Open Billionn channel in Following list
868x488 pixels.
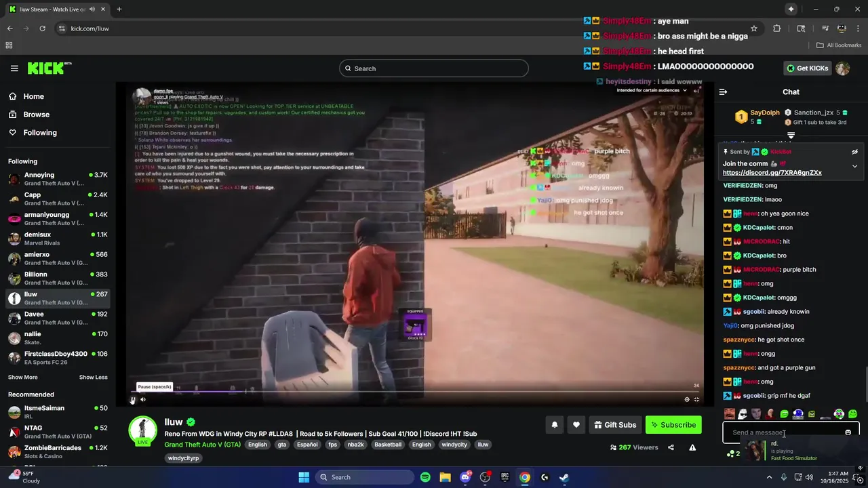(58, 278)
